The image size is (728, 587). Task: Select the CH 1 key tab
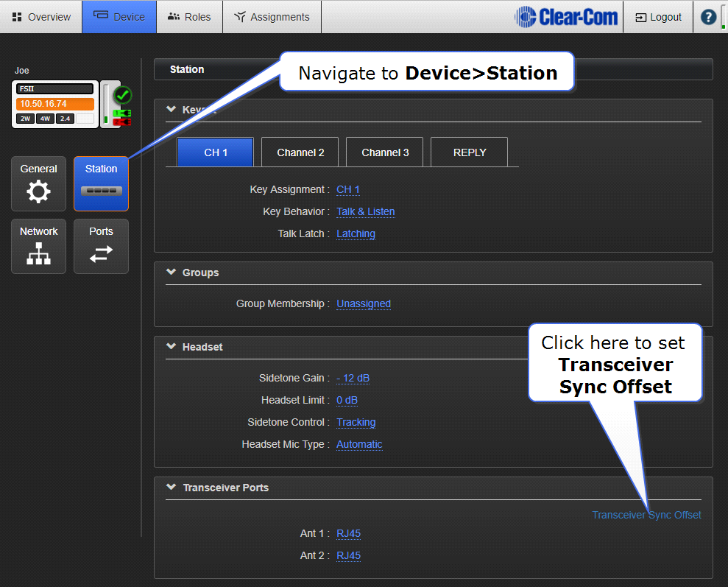tap(216, 152)
